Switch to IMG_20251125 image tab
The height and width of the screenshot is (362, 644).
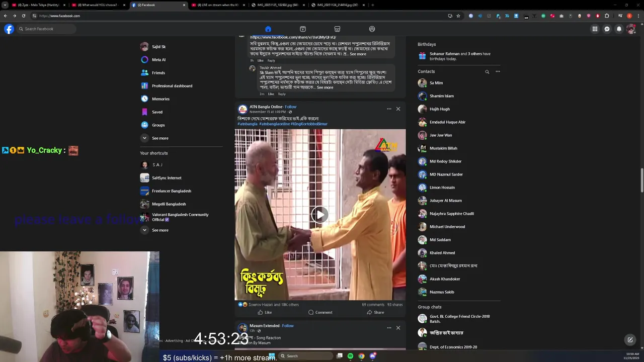point(278,5)
